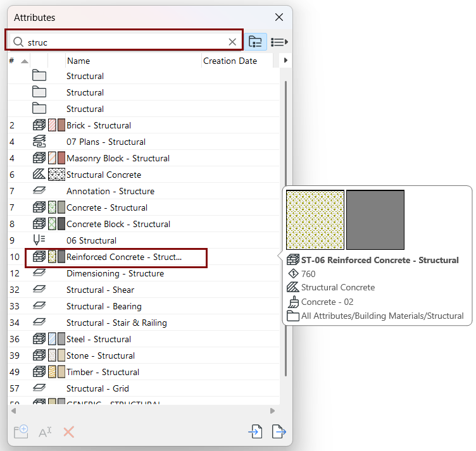The width and height of the screenshot is (476, 451).
Task: Click the Reinforced Concrete material icon
Action: click(39, 257)
